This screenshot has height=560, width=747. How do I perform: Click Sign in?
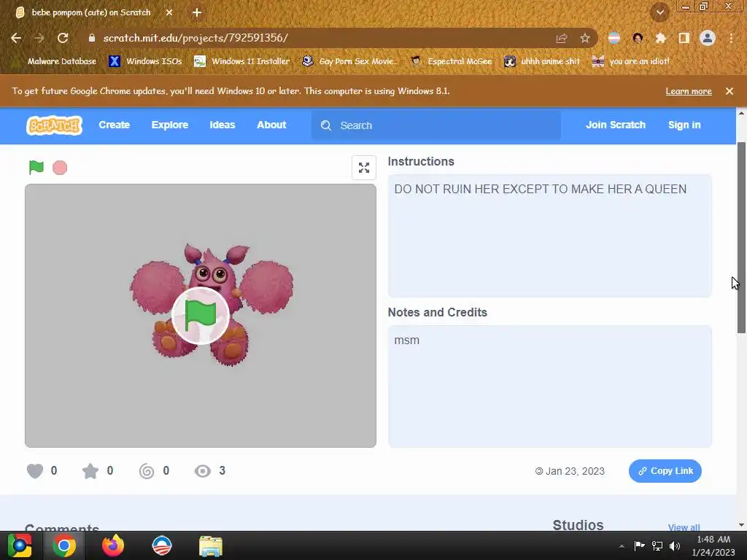click(x=684, y=125)
